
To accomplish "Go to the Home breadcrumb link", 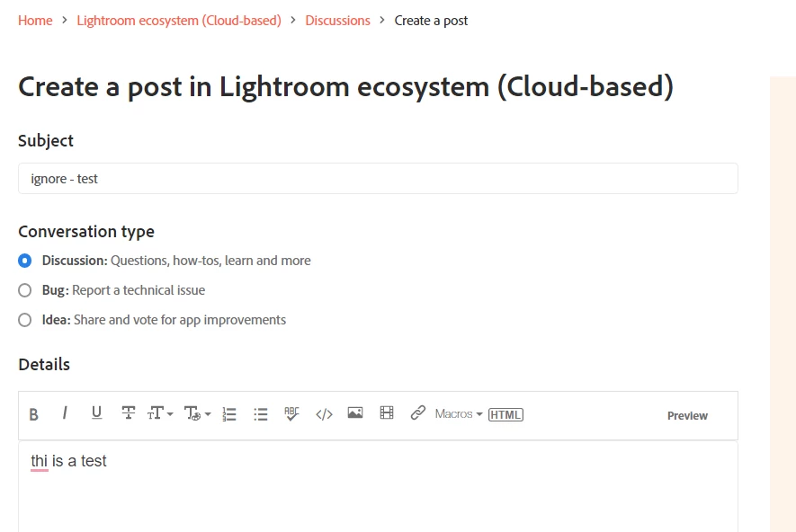I will coord(35,21).
